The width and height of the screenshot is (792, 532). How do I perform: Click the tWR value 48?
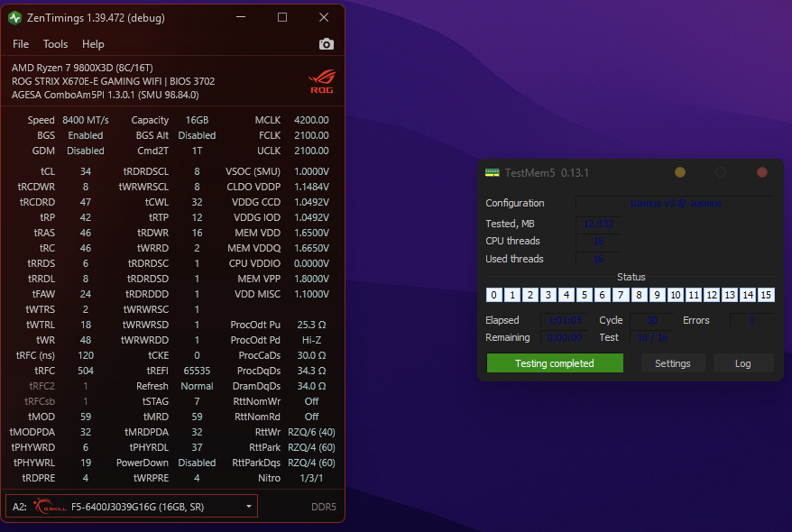(x=86, y=340)
